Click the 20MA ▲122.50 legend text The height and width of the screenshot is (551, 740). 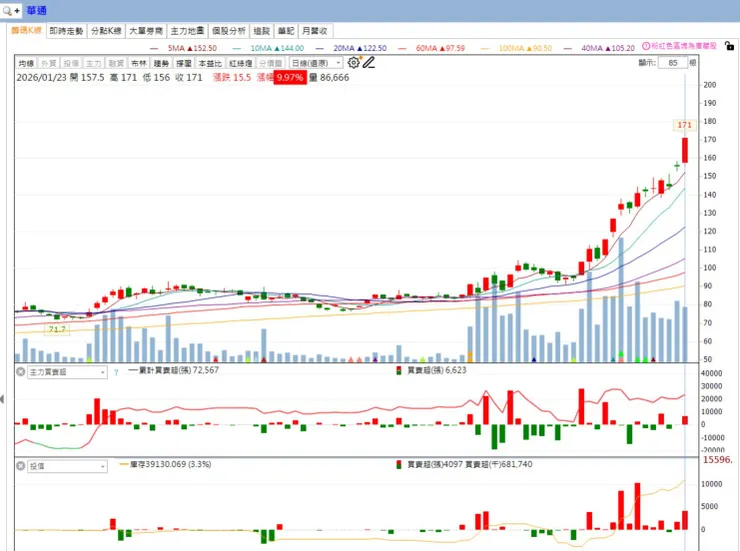pos(360,48)
